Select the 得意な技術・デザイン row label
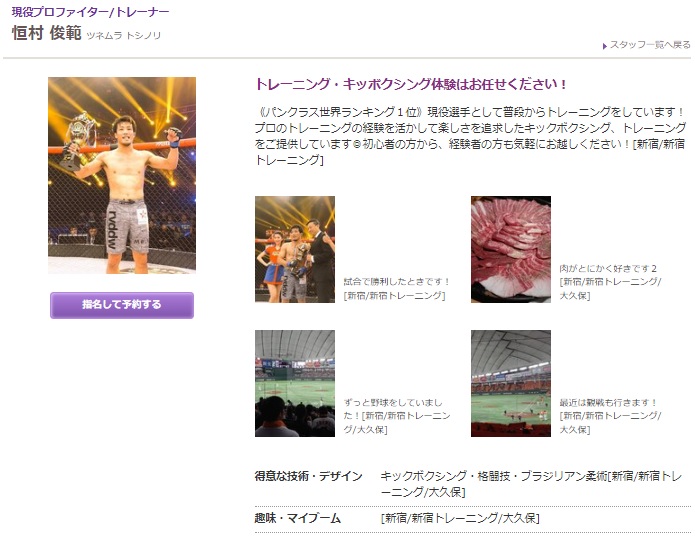The height and width of the screenshot is (539, 695). tap(308, 477)
